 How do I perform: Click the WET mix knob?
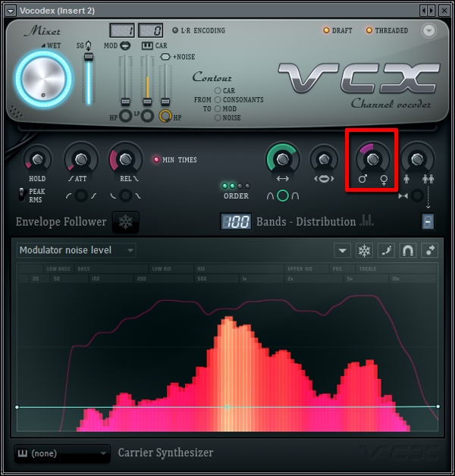point(44,79)
